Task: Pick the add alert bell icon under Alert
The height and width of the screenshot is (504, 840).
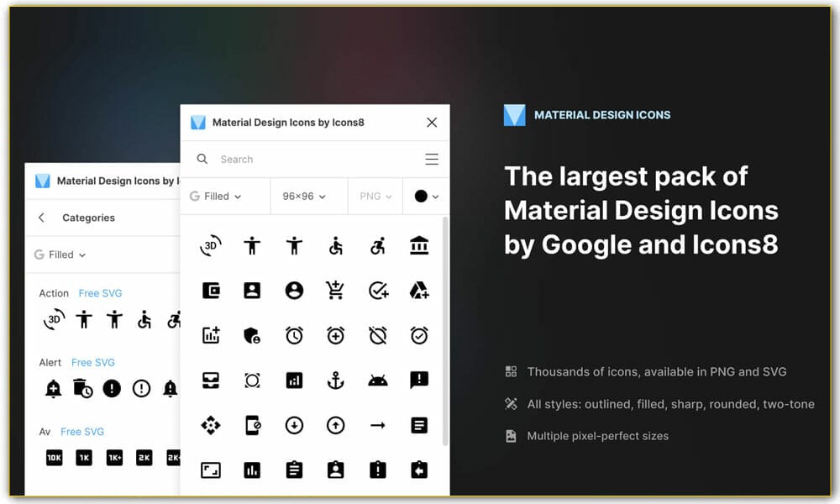Action: coord(53,388)
